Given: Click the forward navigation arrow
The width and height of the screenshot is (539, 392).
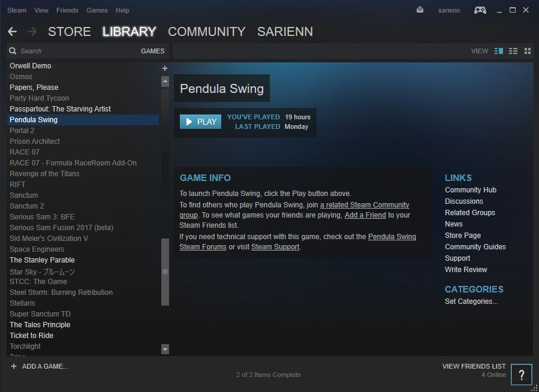Looking at the screenshot, I should (x=32, y=32).
